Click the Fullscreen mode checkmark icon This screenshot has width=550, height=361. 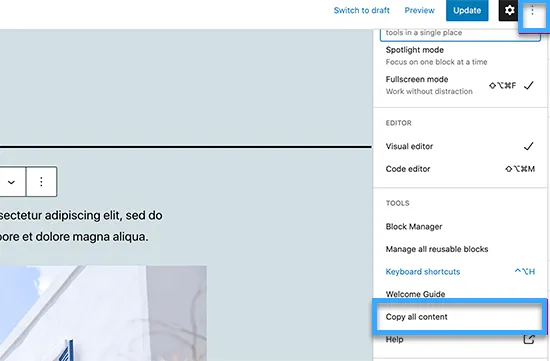[x=529, y=86]
